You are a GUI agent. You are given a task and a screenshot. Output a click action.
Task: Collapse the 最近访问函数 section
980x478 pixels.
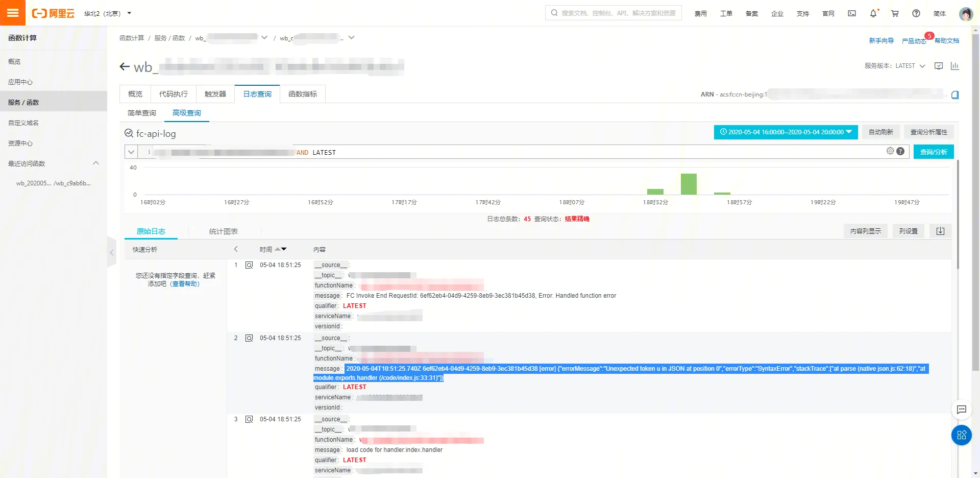pyautogui.click(x=96, y=163)
